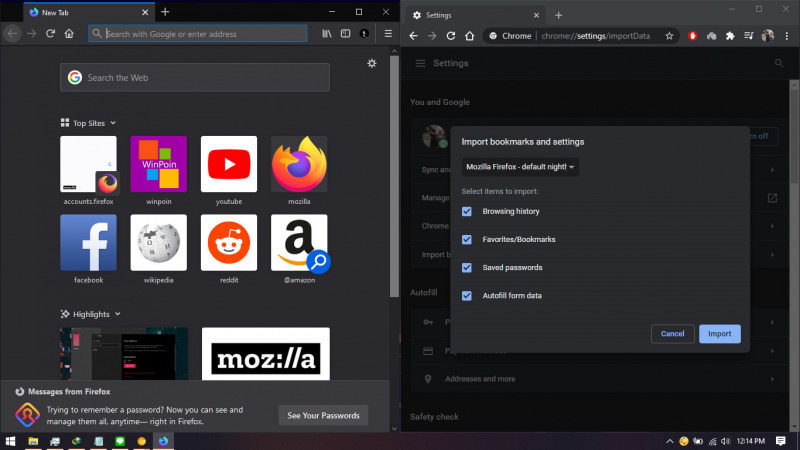Click Firefox page vertical scrollbar
Image resolution: width=800 pixels, height=450 pixels.
coord(394,176)
